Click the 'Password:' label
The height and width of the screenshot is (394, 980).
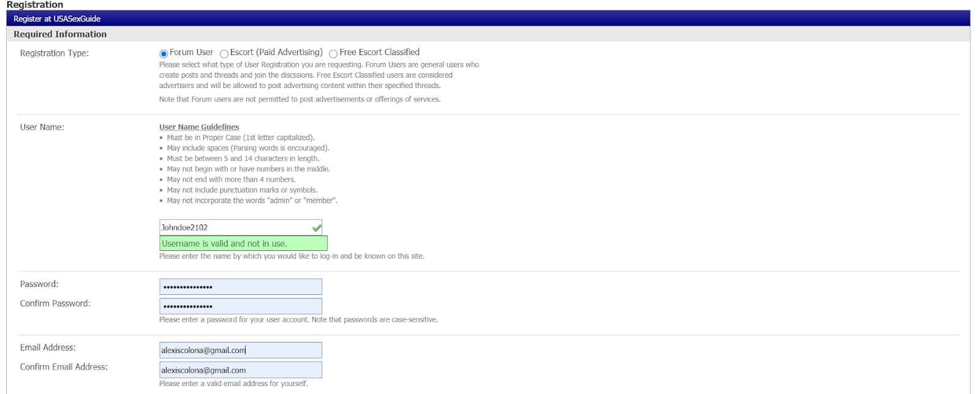point(39,284)
